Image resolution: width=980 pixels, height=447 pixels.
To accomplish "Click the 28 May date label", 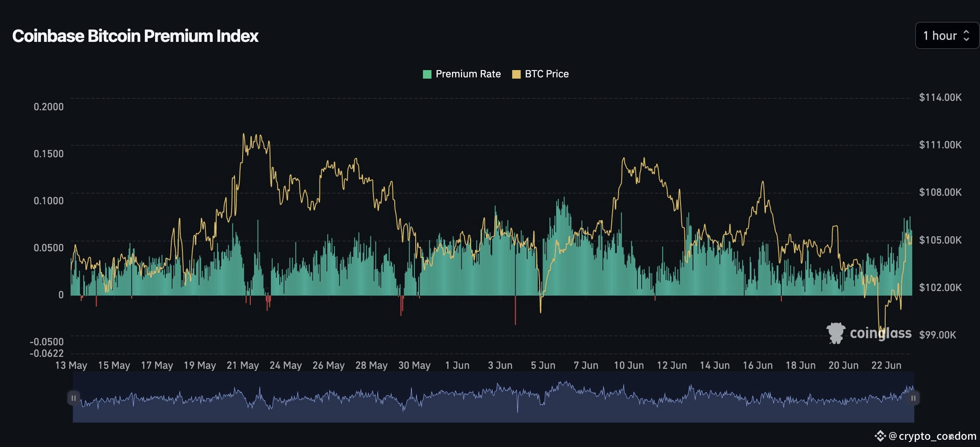I will 372,365.
